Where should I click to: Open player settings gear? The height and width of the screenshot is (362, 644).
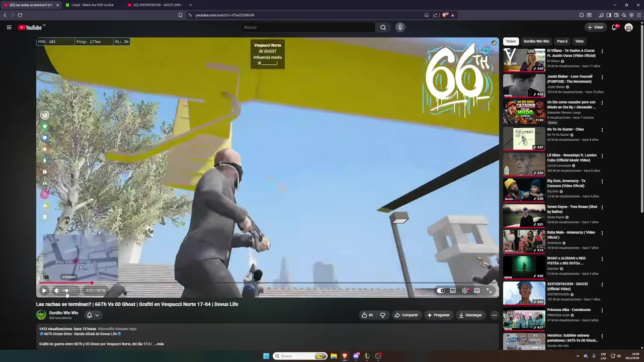[x=465, y=290]
